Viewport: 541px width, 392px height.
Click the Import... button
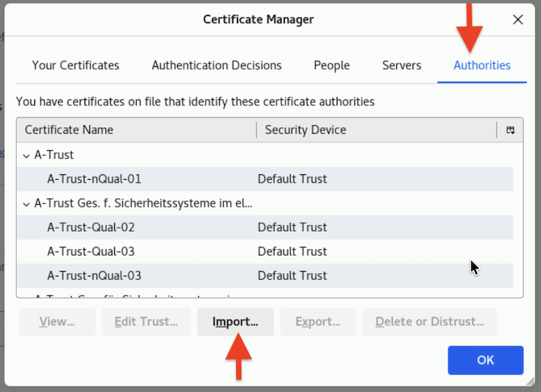pyautogui.click(x=235, y=322)
